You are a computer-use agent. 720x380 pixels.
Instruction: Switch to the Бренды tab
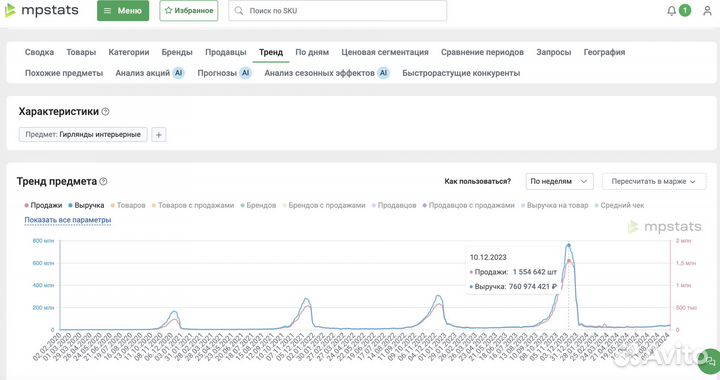[x=177, y=52]
